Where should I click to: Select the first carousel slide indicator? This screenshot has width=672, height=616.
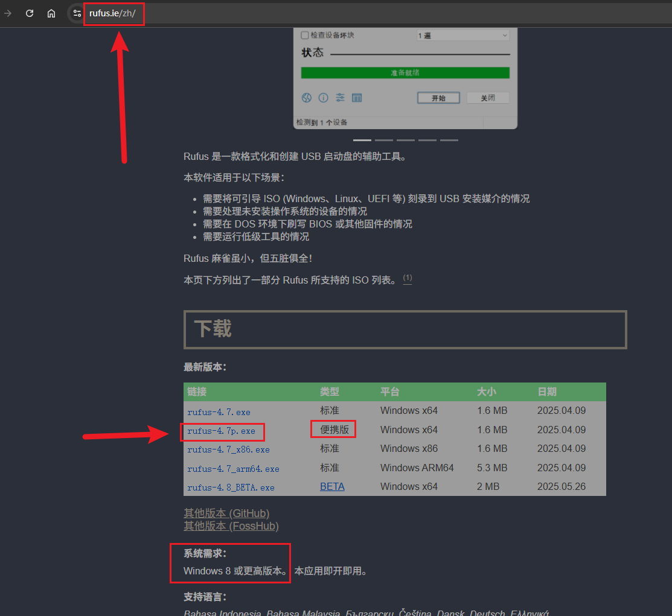point(362,140)
